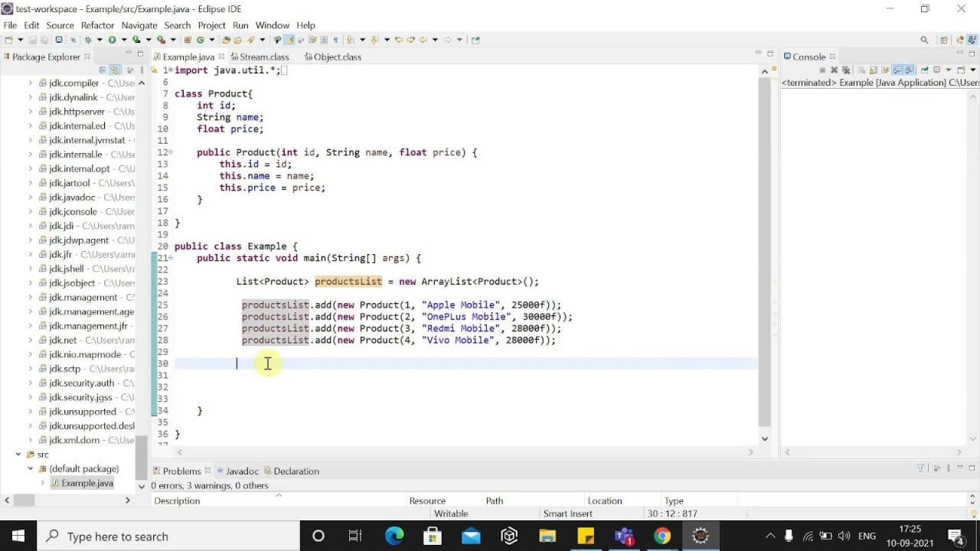
Task: Click the green Run button in toolbar
Action: tap(112, 40)
